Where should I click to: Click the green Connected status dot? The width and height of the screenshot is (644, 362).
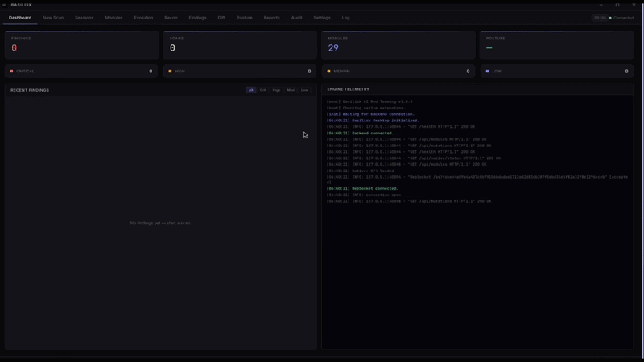[x=610, y=18]
